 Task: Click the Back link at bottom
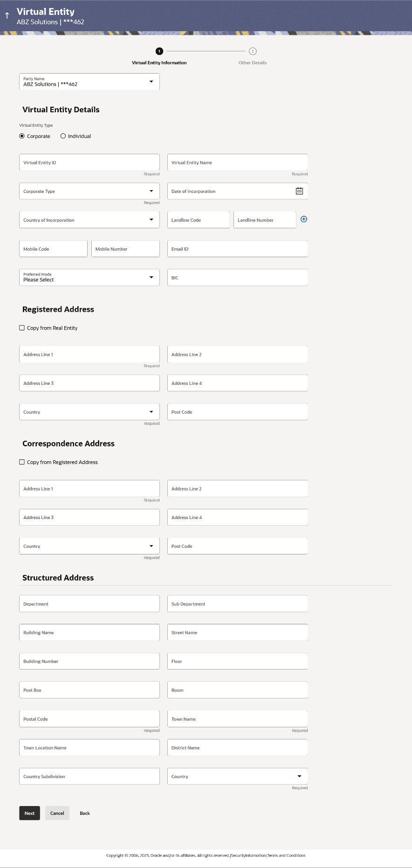[85, 813]
